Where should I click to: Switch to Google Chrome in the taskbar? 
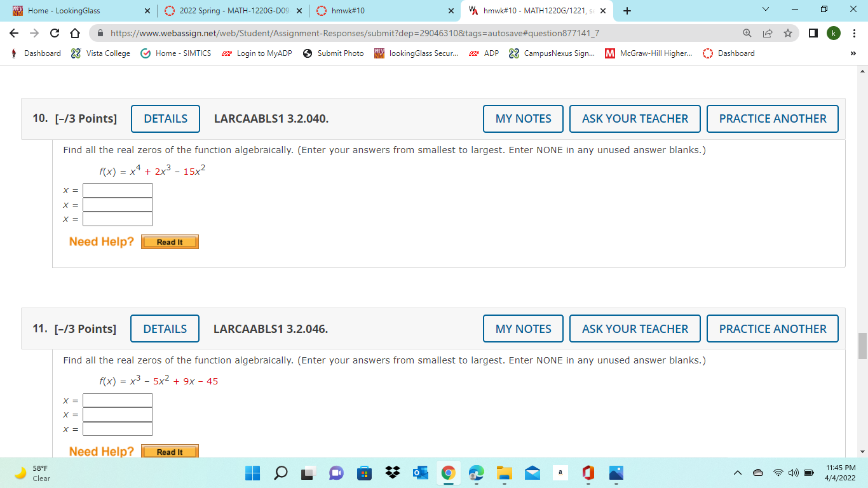point(449,473)
